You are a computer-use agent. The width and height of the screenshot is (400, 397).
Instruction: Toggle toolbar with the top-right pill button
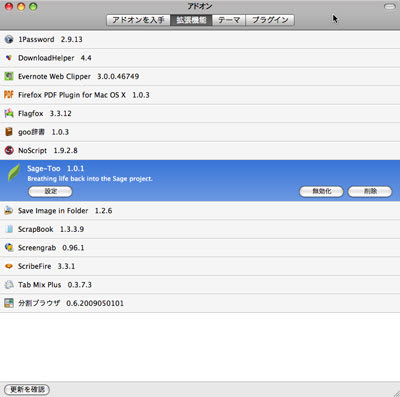[390, 6]
